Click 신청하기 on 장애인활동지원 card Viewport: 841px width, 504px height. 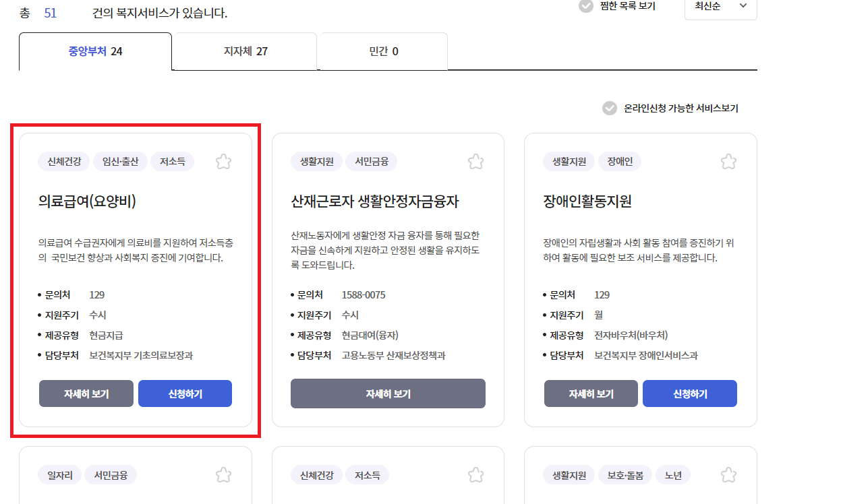click(690, 393)
